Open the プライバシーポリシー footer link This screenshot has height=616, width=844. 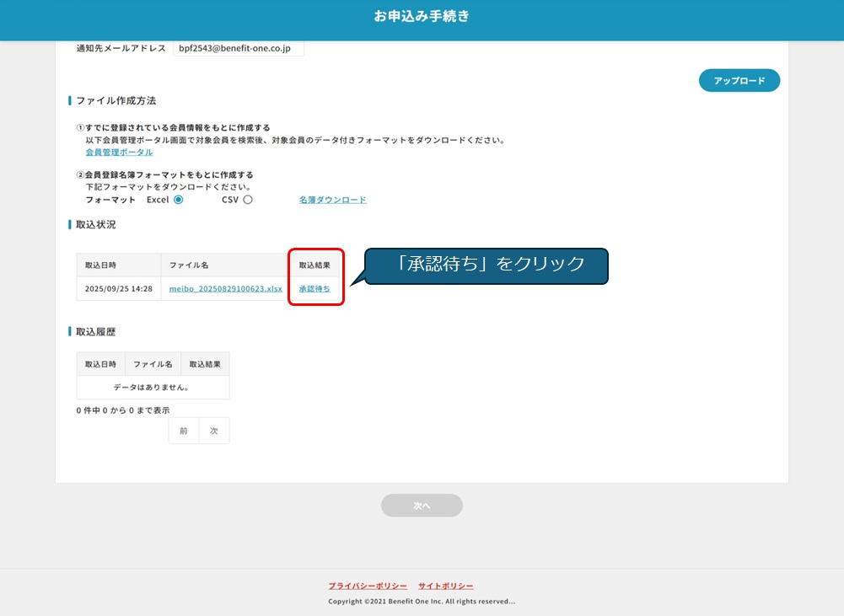point(368,586)
